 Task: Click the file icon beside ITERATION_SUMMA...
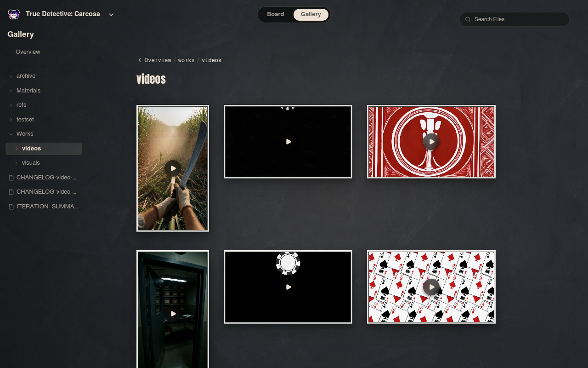pos(11,207)
